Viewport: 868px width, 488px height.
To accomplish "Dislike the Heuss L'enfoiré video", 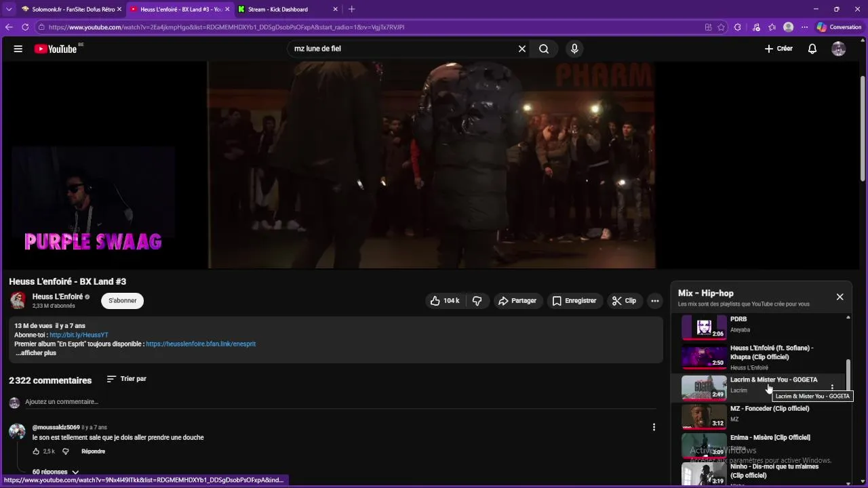I will pos(477,301).
